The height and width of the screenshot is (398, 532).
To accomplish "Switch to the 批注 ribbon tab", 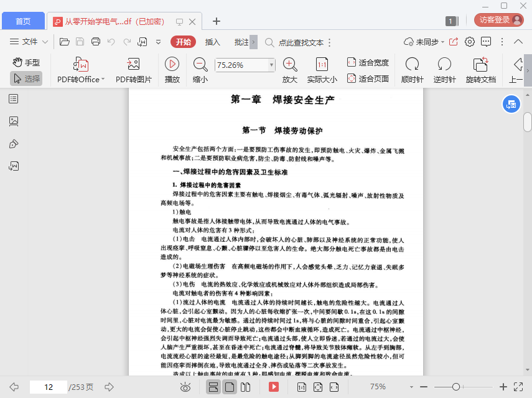I will pos(241,42).
